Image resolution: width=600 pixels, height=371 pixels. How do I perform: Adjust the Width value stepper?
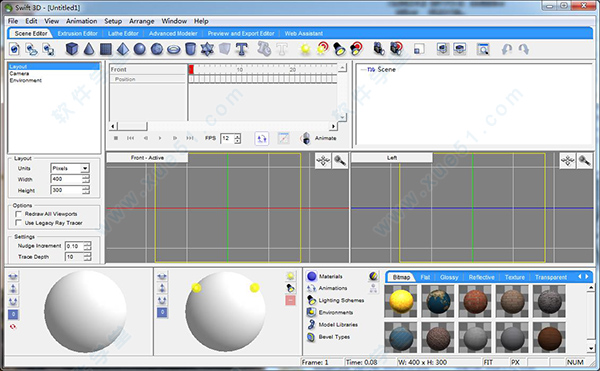click(86, 179)
